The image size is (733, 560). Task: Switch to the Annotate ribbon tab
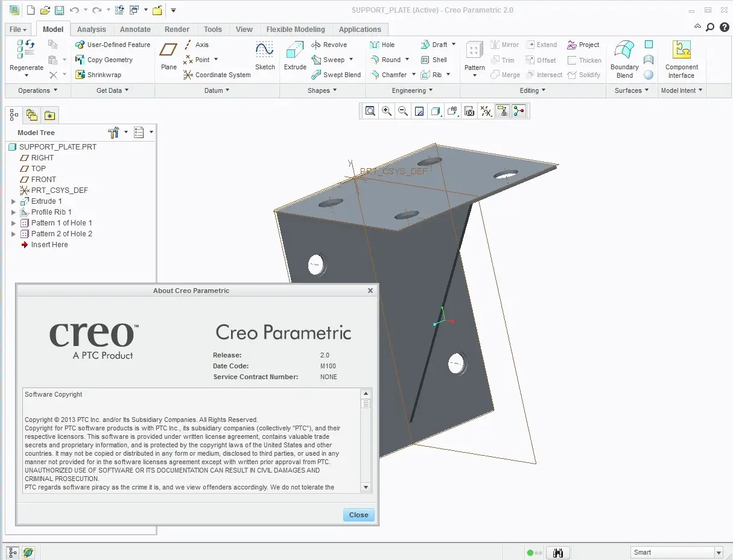135,29
